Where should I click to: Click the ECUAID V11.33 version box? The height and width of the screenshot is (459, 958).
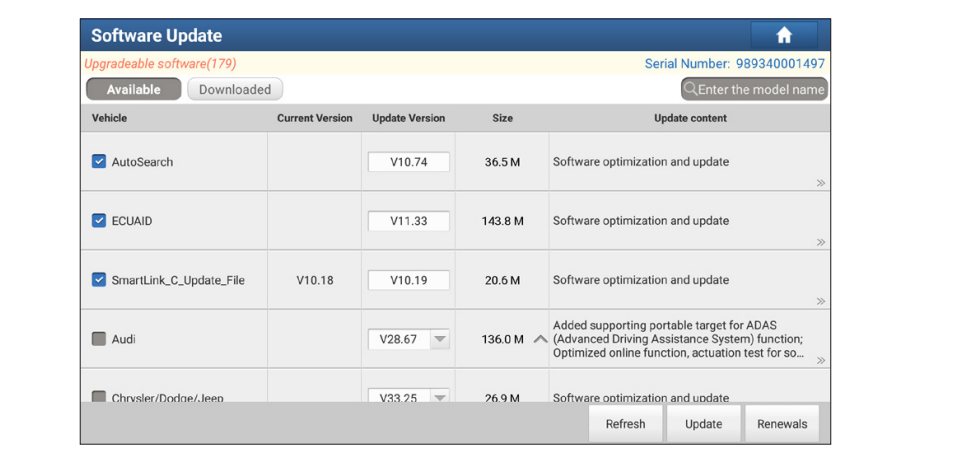(x=409, y=221)
